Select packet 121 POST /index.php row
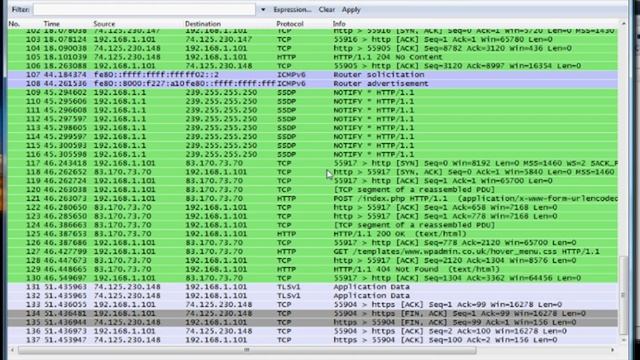Image resolution: width=640 pixels, height=360 pixels. point(313,199)
